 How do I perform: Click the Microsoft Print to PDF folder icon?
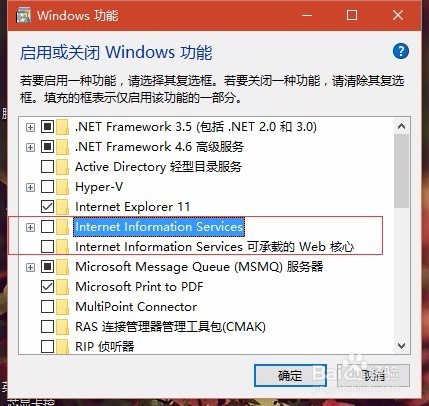[x=63, y=287]
